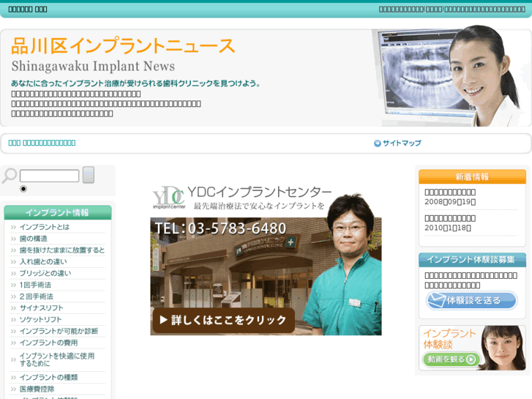Click play icon on 動画を観る
The width and height of the screenshot is (532, 399).
click(471, 359)
